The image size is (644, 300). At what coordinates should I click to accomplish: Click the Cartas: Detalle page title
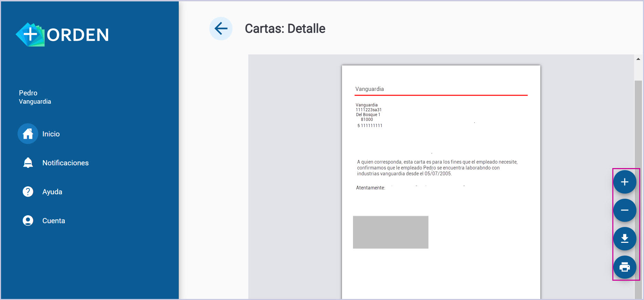pyautogui.click(x=285, y=29)
